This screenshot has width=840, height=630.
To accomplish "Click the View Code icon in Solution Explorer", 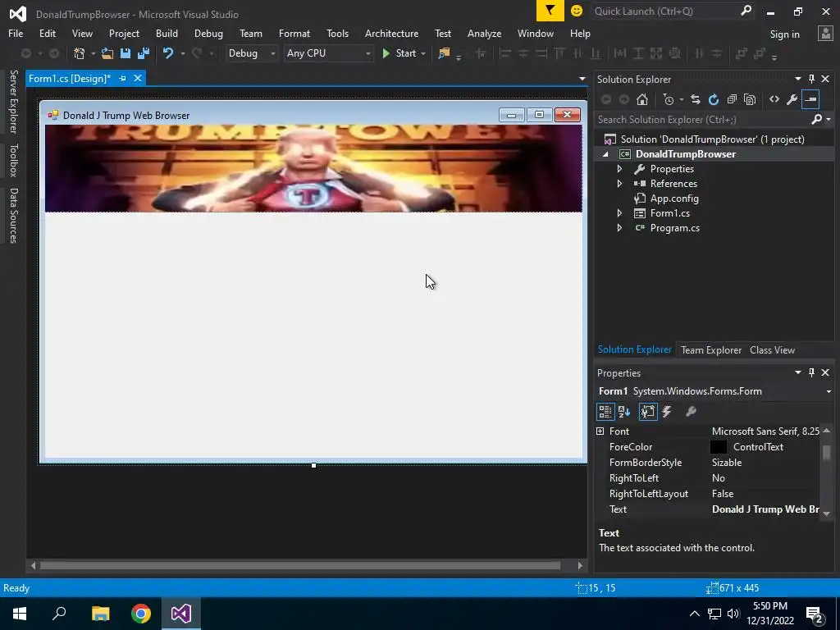I will coord(774,99).
